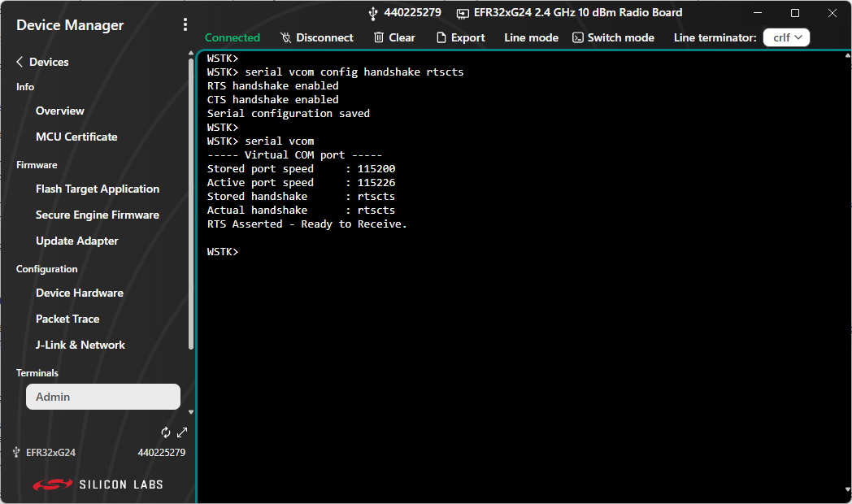Click the 'Stored port speed : 115200' line

301,169
